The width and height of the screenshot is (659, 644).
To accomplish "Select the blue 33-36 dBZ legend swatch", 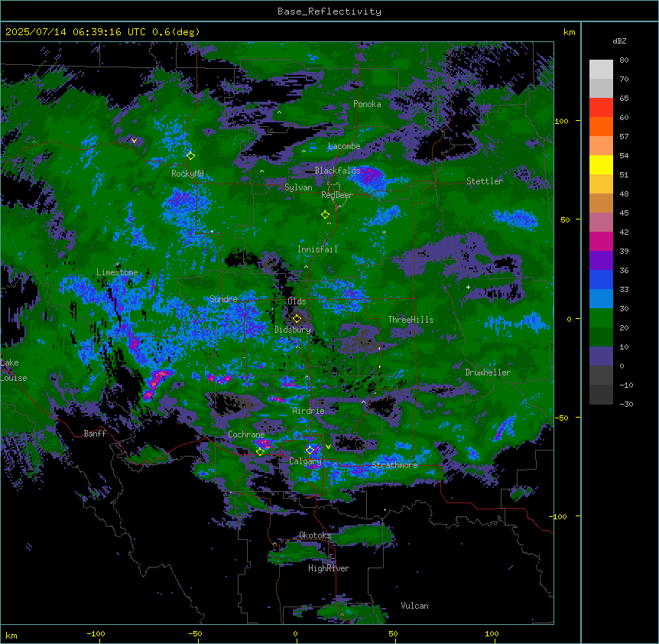I will point(601,279).
